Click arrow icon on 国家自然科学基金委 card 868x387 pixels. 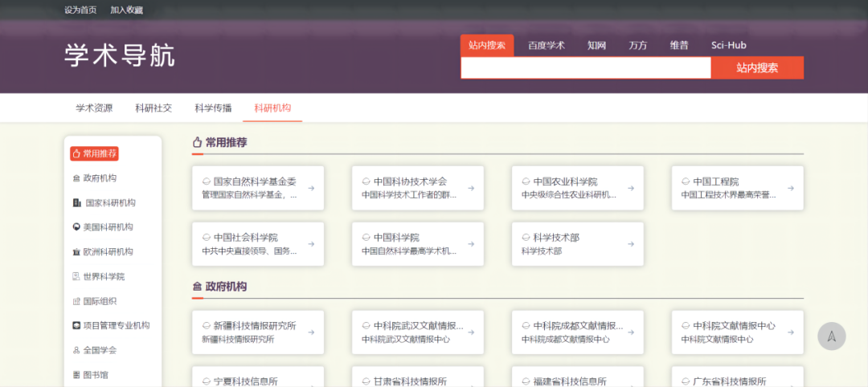click(x=312, y=188)
